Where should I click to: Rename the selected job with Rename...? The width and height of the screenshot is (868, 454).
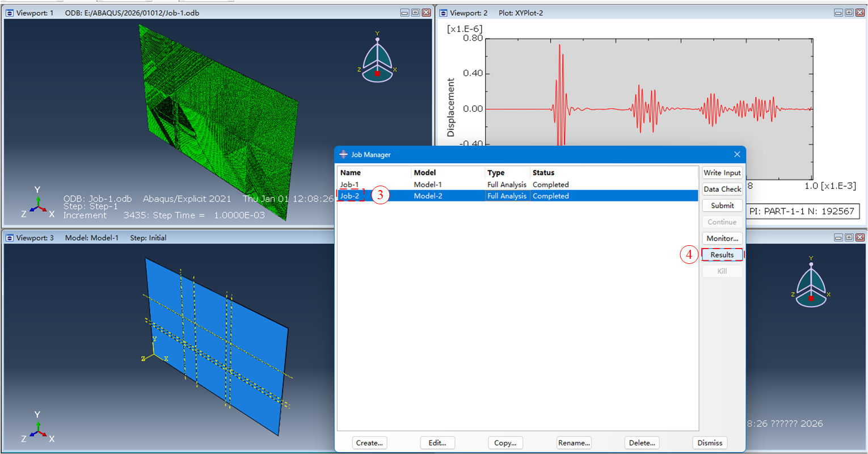pos(574,443)
